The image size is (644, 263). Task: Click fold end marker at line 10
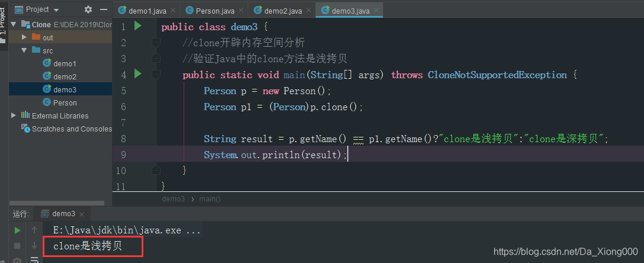[x=156, y=170]
